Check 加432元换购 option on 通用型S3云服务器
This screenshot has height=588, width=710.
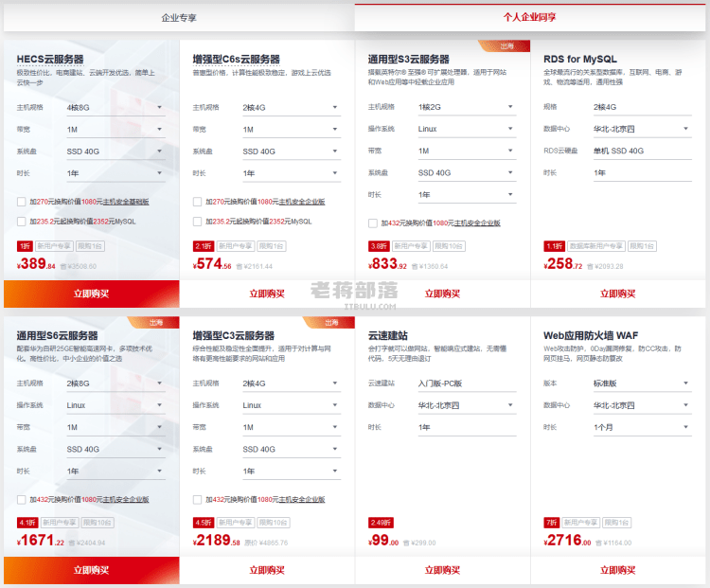(373, 223)
